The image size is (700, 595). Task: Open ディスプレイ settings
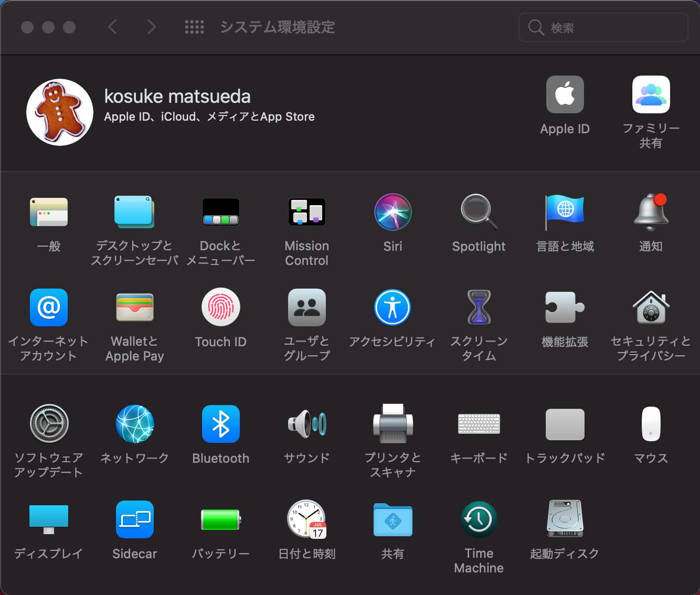click(x=49, y=519)
